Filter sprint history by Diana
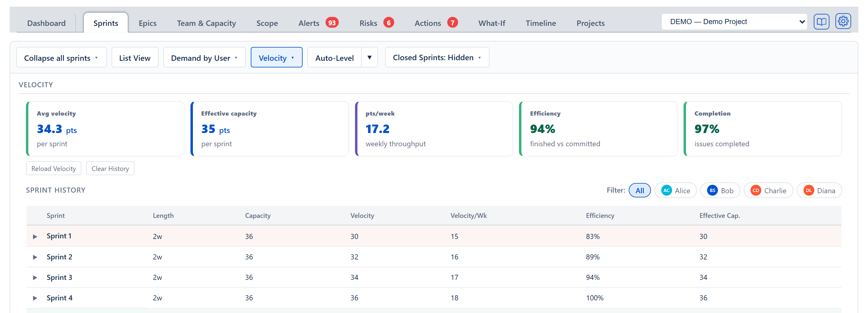This screenshot has height=313, width=868. pyautogui.click(x=819, y=191)
